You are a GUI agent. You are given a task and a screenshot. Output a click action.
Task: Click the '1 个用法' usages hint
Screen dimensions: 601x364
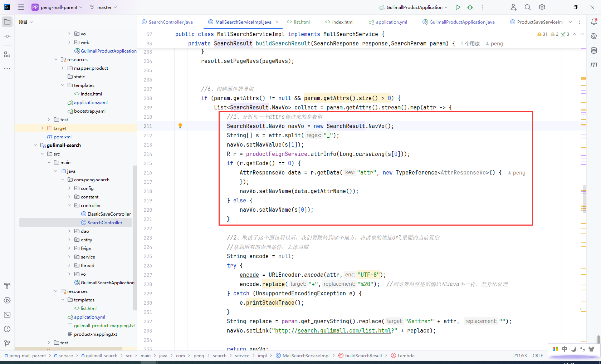[x=470, y=44]
